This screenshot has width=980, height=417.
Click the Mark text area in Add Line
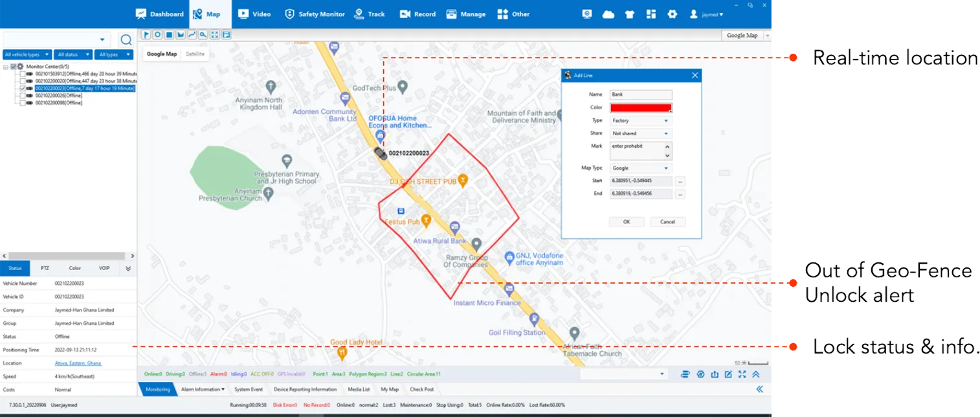641,151
